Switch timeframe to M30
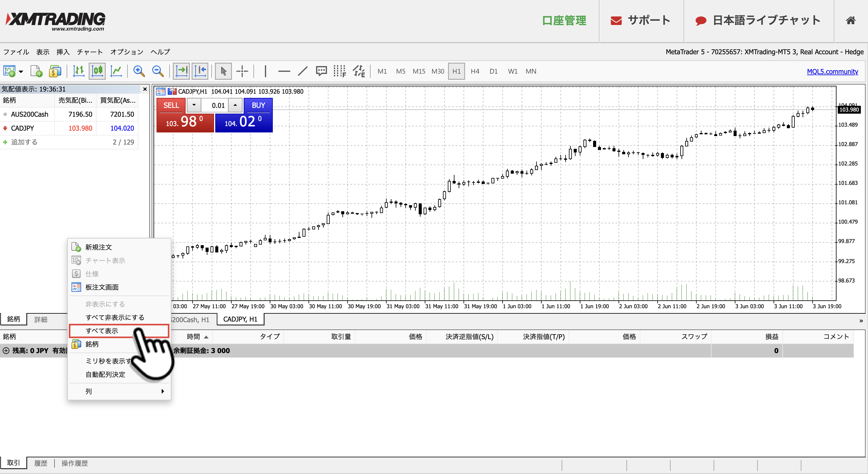This screenshot has height=474, width=868. [438, 71]
